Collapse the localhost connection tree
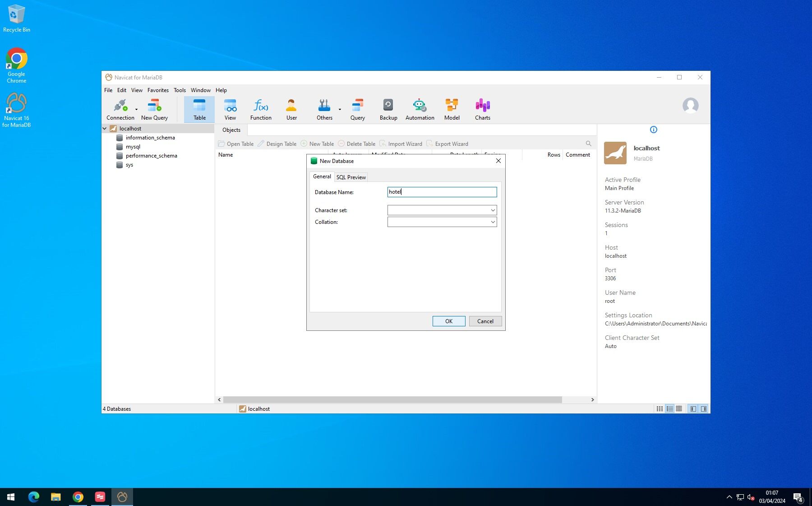Screen dimensions: 812x506 coord(105,129)
